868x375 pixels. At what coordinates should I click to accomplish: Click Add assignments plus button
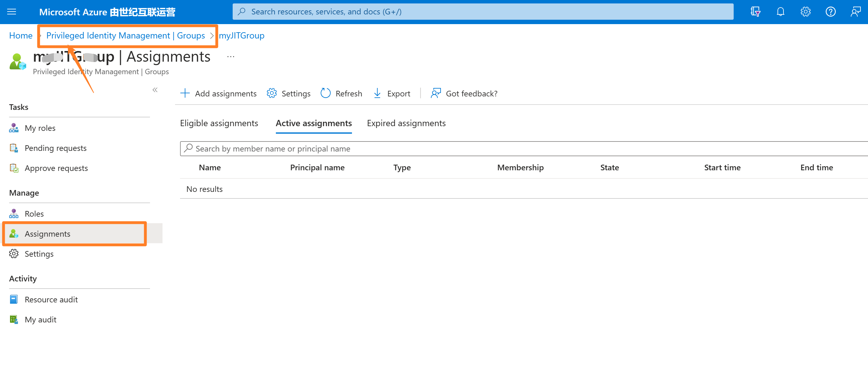click(x=218, y=93)
